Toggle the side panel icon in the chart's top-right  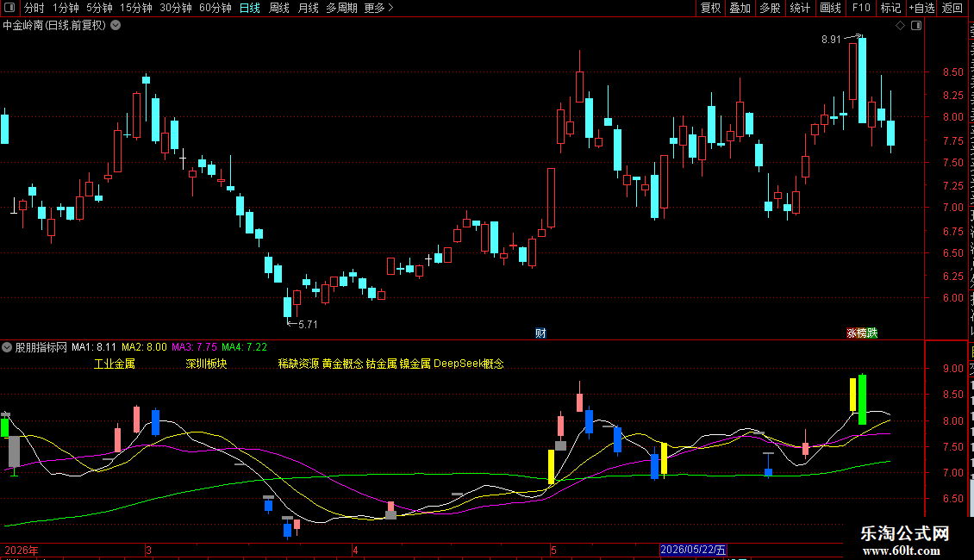click(916, 26)
